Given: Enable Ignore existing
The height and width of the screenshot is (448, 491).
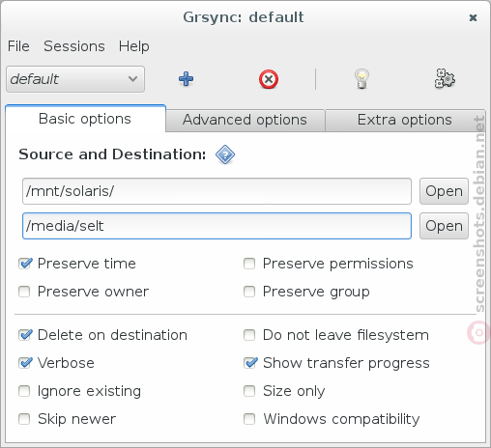Looking at the screenshot, I should 24,391.
